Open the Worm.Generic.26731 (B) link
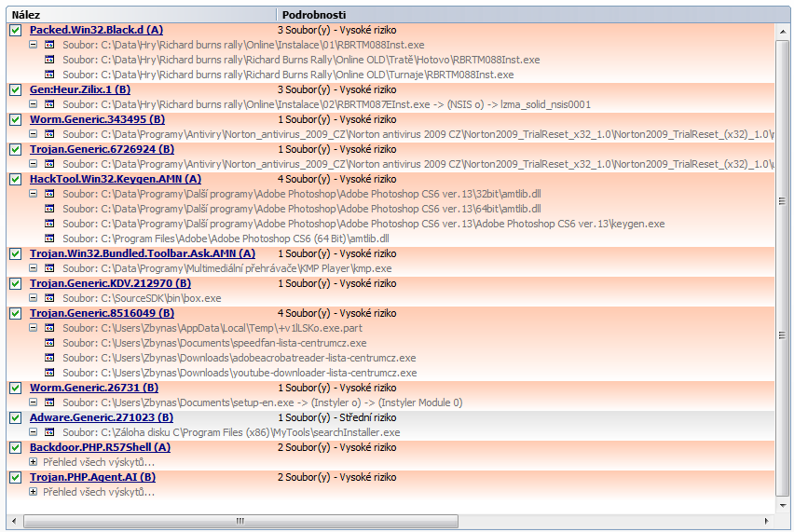Viewport: 794px width, 532px height. 94,388
